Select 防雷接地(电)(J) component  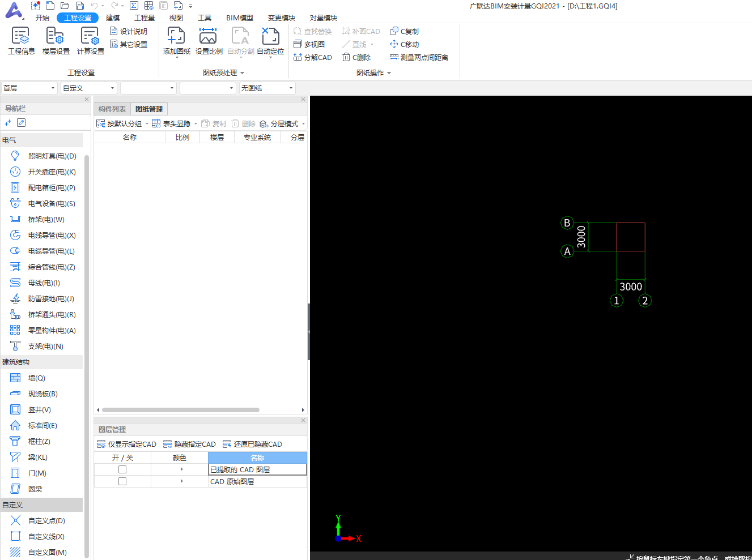coord(43,298)
